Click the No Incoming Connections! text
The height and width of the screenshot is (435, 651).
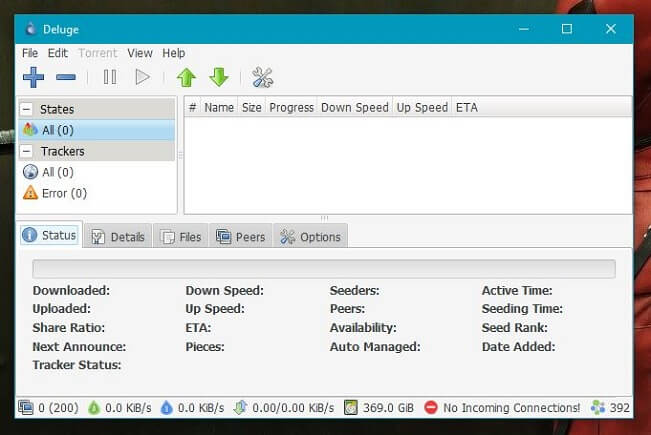click(512, 408)
